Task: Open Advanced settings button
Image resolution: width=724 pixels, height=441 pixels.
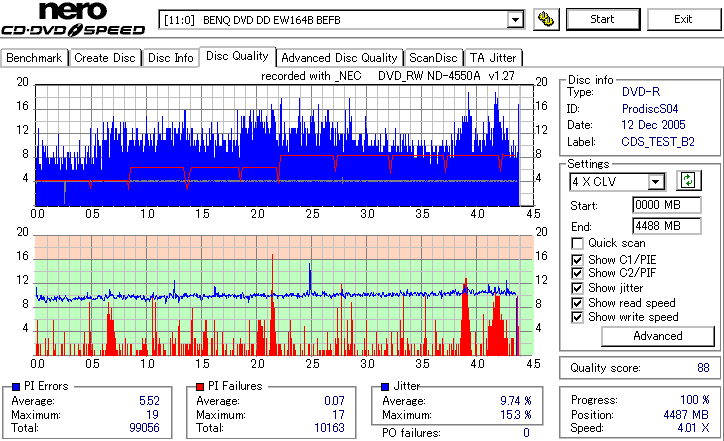Action: pos(658,336)
